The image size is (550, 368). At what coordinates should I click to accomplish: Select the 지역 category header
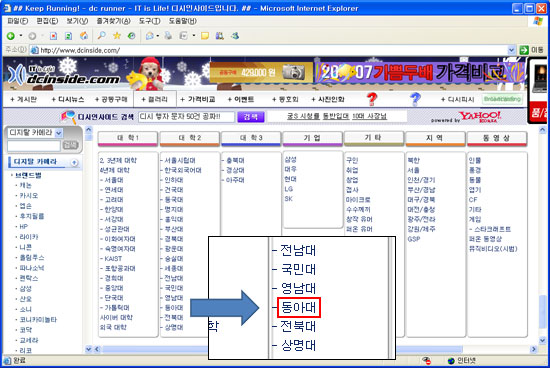pos(435,138)
